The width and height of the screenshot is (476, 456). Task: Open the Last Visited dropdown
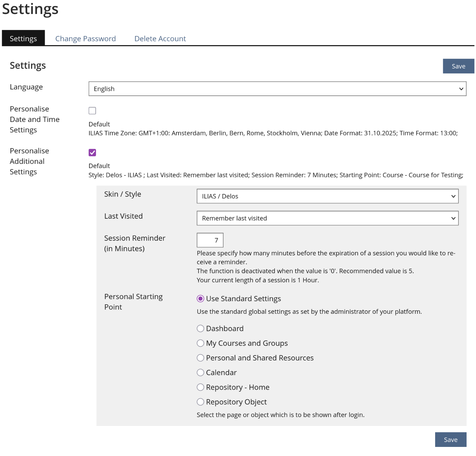point(328,218)
